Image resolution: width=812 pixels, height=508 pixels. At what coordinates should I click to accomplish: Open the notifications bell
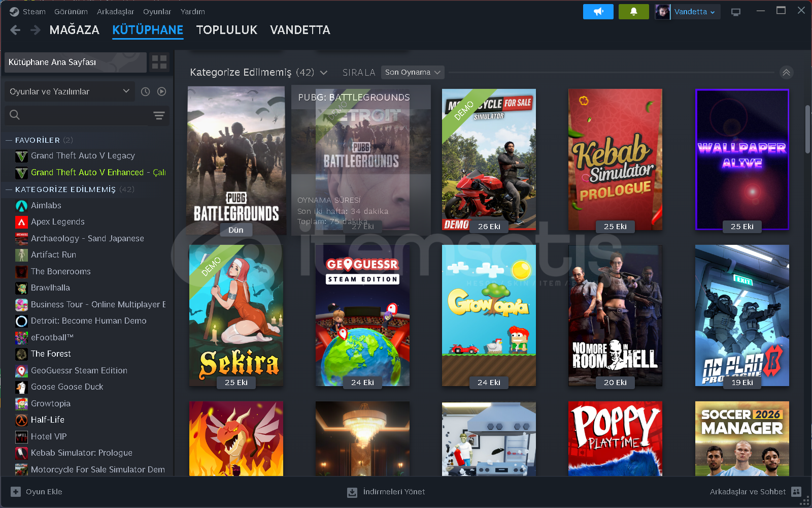[634, 12]
